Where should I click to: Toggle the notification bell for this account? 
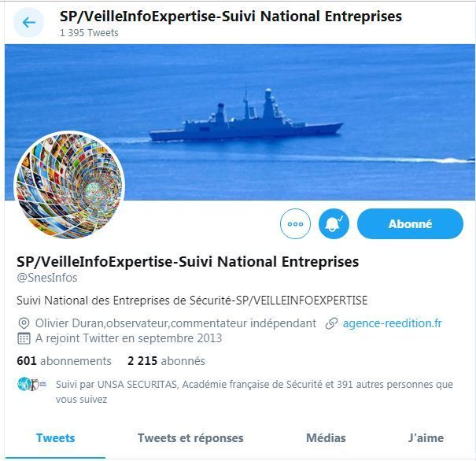click(334, 223)
